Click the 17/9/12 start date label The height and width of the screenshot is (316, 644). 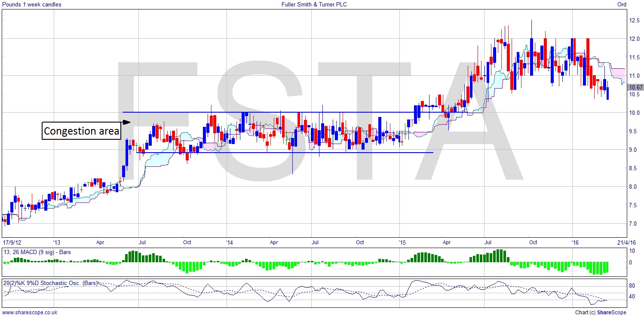(13, 242)
